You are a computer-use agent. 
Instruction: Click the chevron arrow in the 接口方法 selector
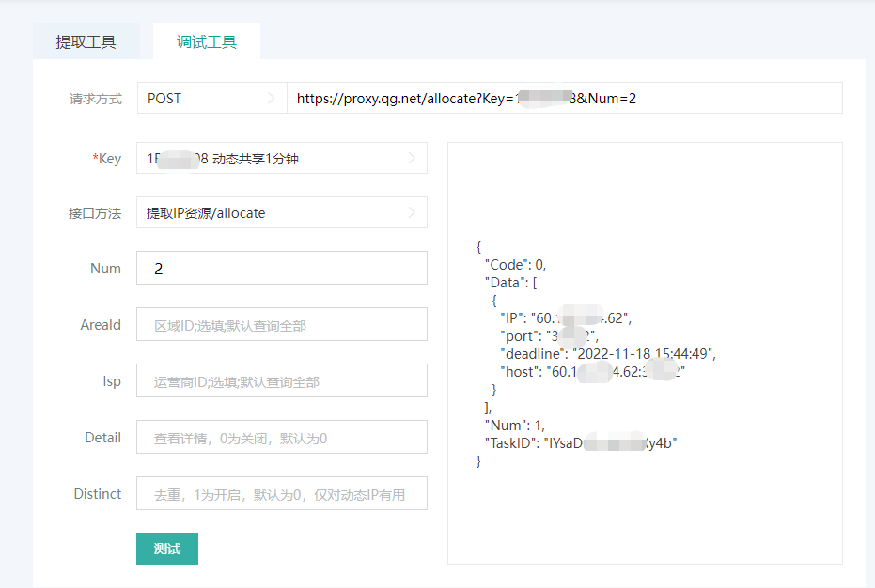411,213
